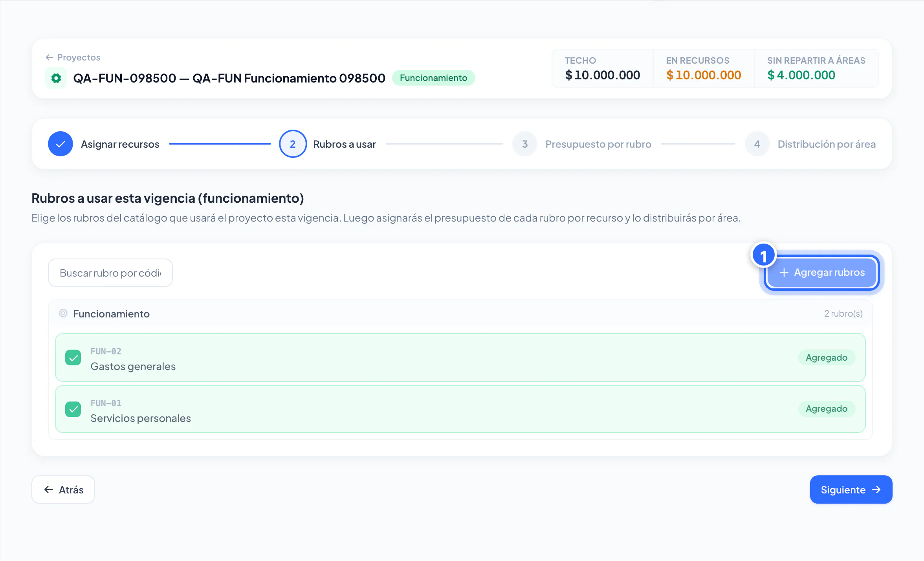Select step 4 circle Distribución por área
This screenshot has height=561, width=924.
click(x=757, y=144)
